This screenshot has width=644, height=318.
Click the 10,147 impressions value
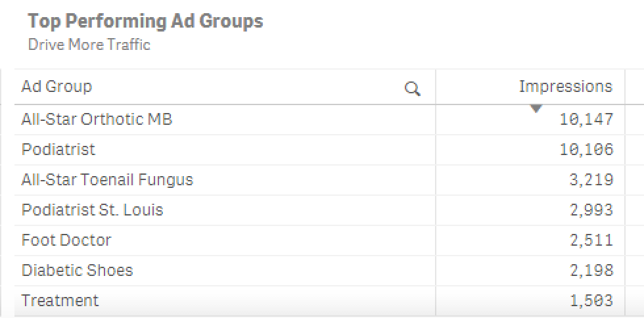click(586, 120)
